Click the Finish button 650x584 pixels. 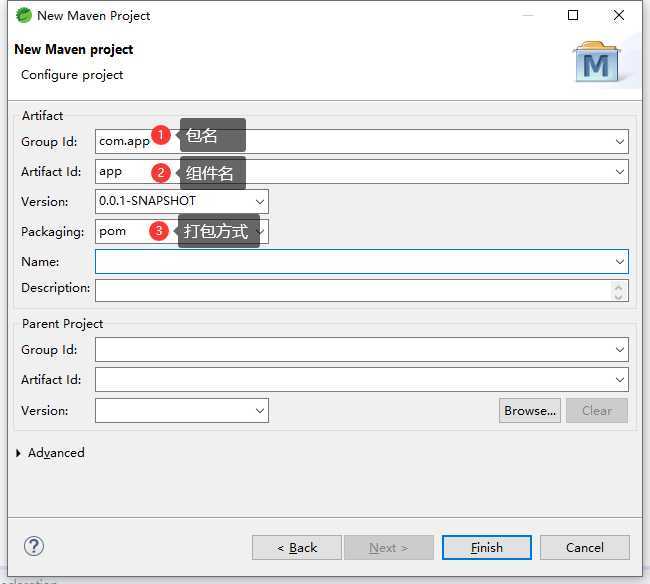(x=487, y=548)
